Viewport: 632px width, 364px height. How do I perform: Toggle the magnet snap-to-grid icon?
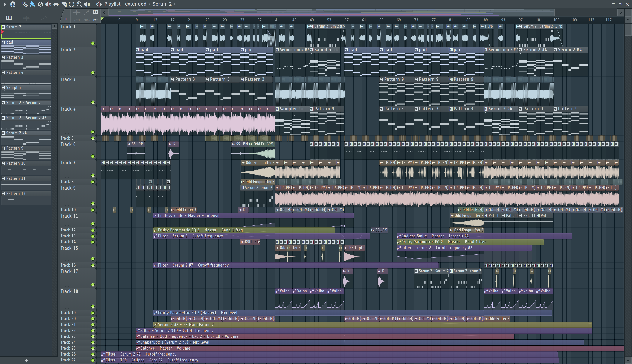(x=13, y=4)
